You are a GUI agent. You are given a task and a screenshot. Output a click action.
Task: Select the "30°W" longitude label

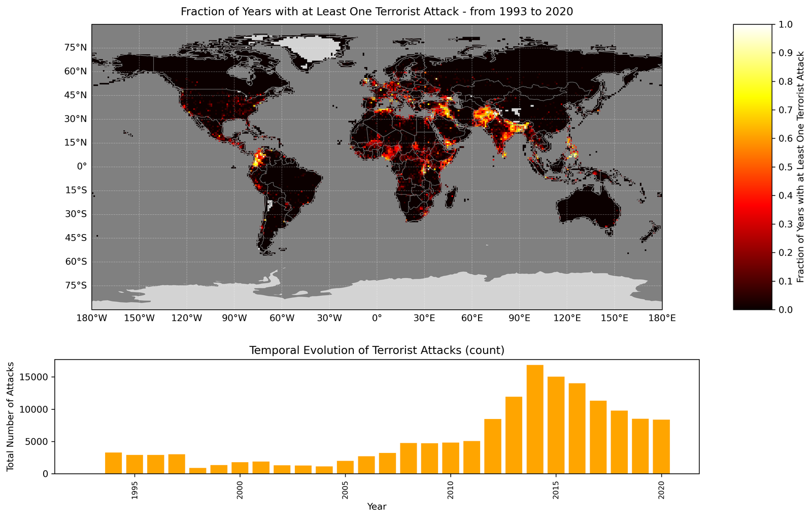click(x=329, y=318)
